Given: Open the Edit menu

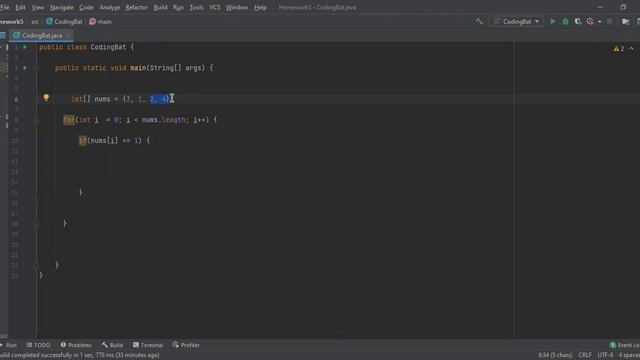Looking at the screenshot, I should 20,7.
